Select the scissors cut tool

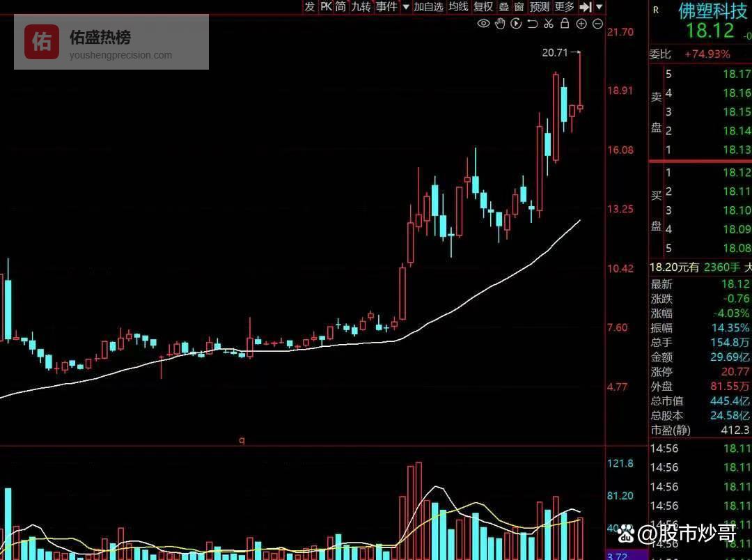(x=548, y=24)
